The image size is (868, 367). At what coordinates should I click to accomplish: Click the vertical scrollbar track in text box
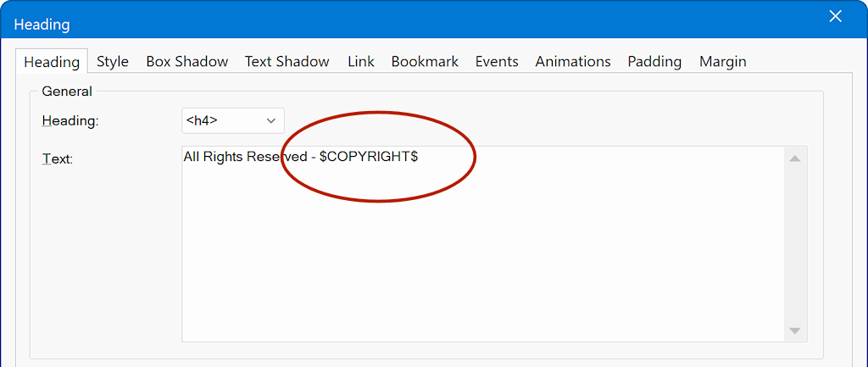click(x=795, y=246)
